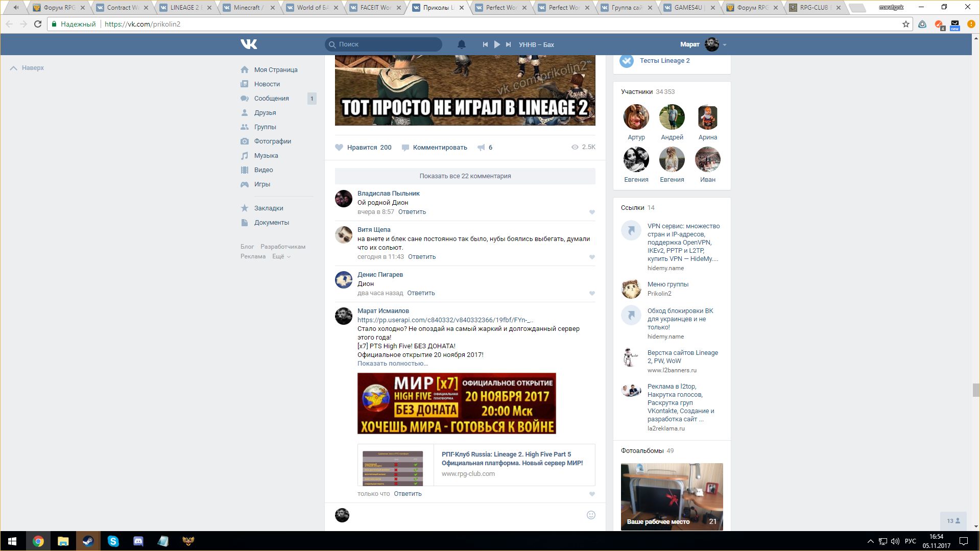Show all 22 comments
The width and height of the screenshot is (980, 551).
pyautogui.click(x=465, y=176)
